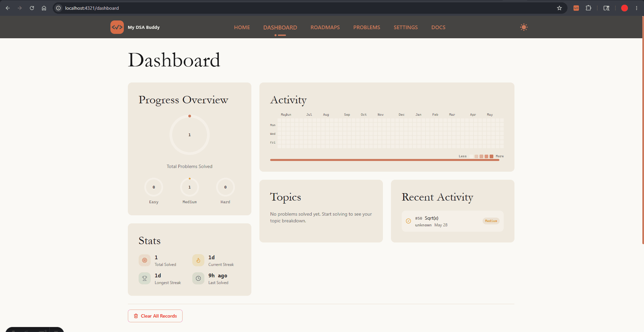
Task: Open SETTINGS from the navbar
Action: pos(406,27)
